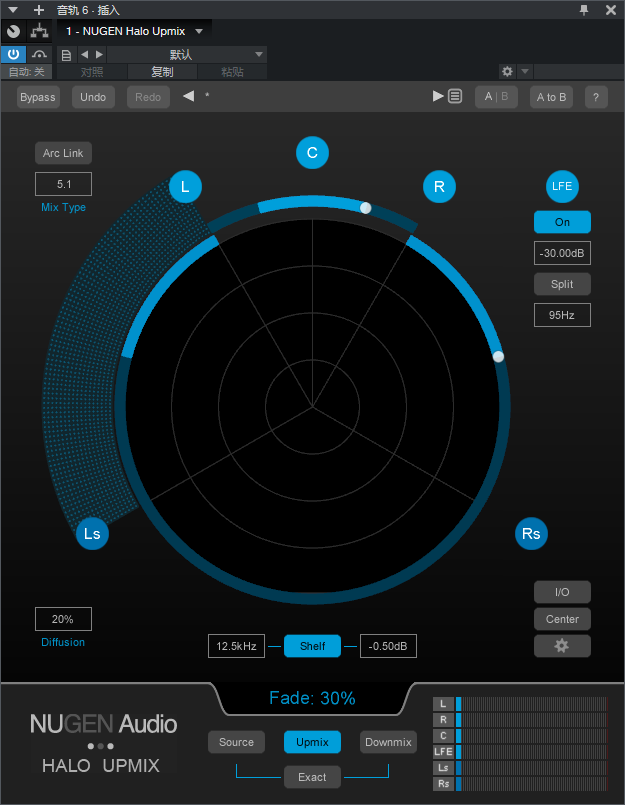Click the Fade: 30% control
625x805 pixels.
click(312, 698)
